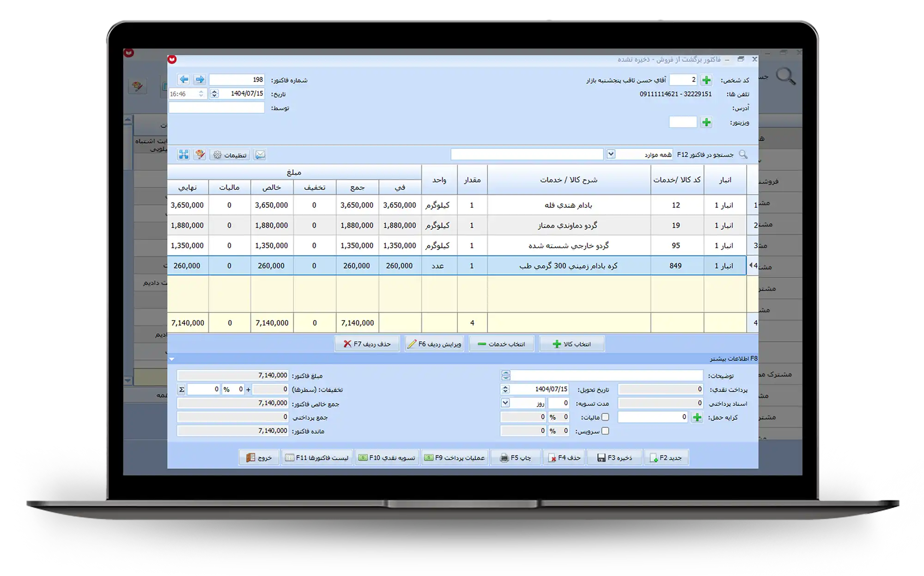The width and height of the screenshot is (924, 576).
Task: Click the fullscreen expand arrows icon
Action: pos(184,155)
